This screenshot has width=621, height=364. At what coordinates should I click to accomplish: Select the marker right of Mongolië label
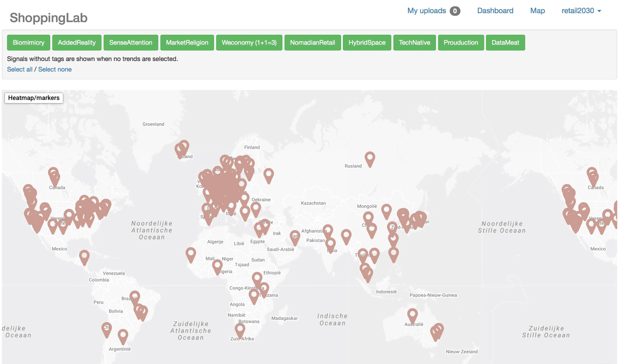tap(386, 212)
